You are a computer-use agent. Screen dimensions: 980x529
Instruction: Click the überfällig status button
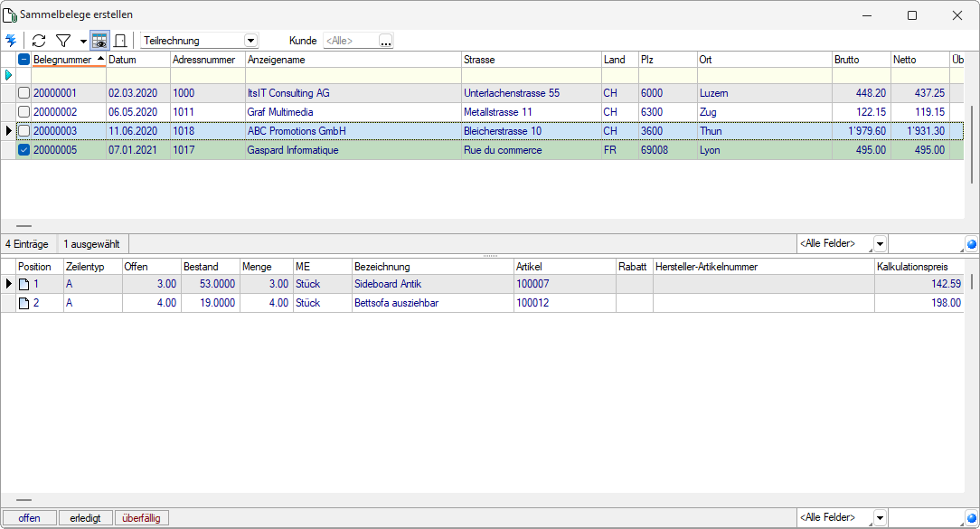click(142, 518)
